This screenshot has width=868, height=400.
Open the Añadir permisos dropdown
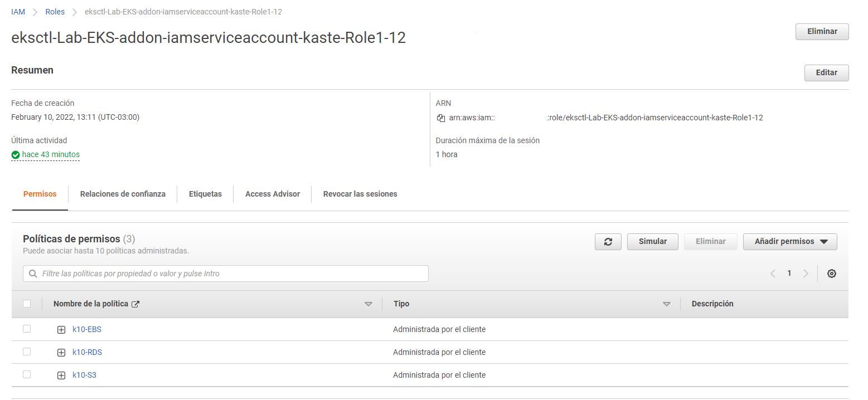coord(789,241)
